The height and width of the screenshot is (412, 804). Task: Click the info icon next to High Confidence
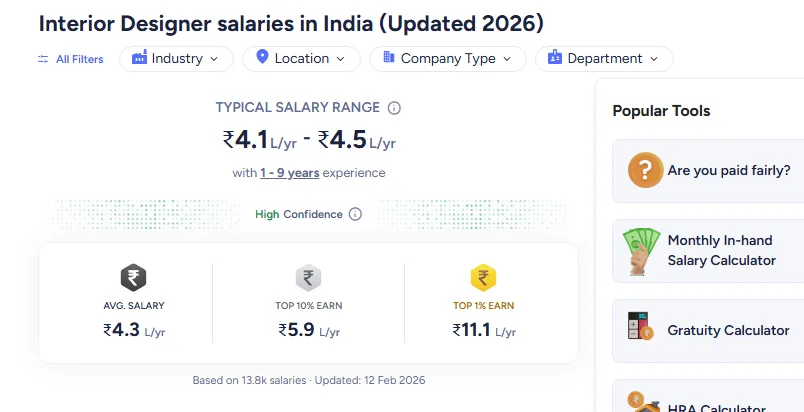point(355,214)
